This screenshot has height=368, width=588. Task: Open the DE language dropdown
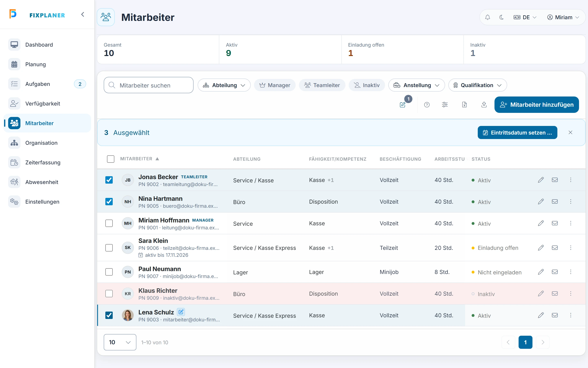525,17
